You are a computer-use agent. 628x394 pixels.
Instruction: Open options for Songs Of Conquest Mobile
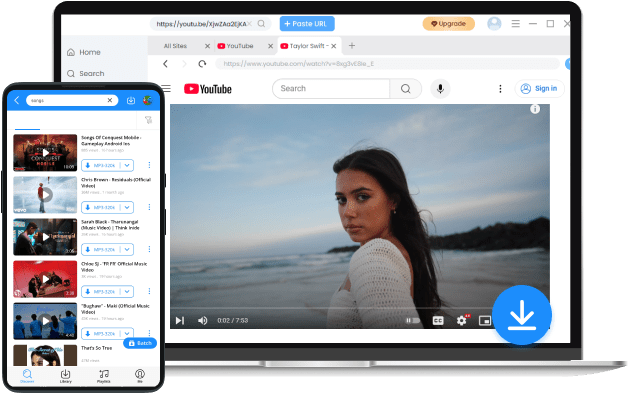pos(149,165)
